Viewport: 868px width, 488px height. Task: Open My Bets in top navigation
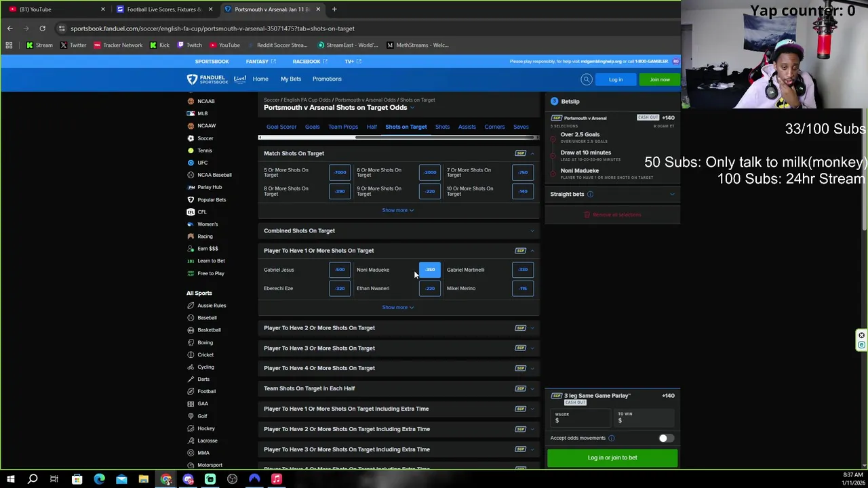pyautogui.click(x=291, y=79)
